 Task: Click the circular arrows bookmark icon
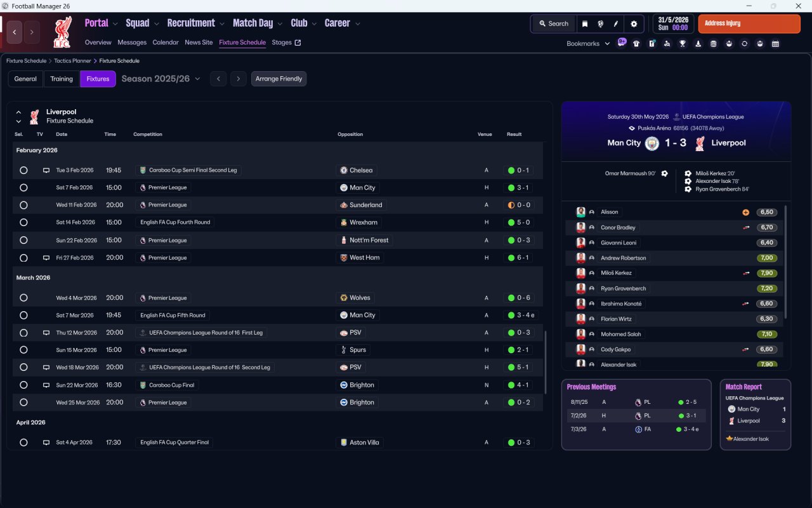pos(744,44)
